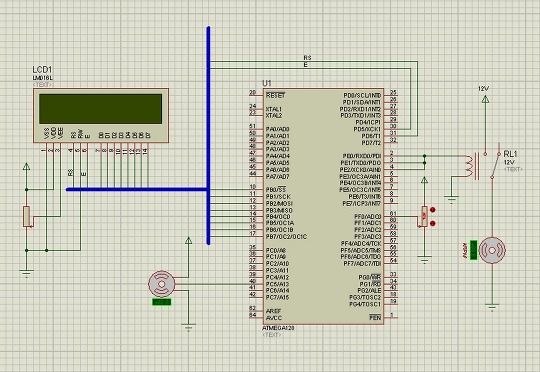Click the PD6/T1 pin label
The image size is (540, 372).
(371, 136)
